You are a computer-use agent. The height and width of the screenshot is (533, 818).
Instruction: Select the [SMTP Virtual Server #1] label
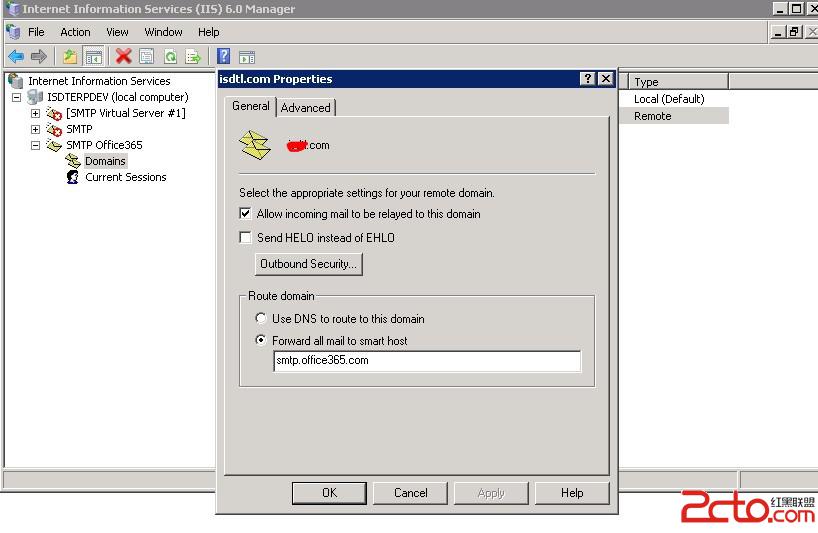[x=126, y=113]
